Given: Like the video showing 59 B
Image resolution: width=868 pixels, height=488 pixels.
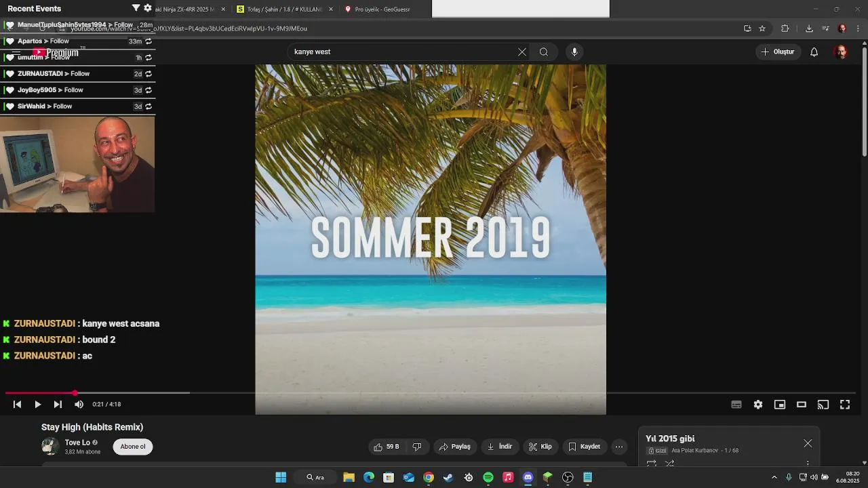Looking at the screenshot, I should click(x=387, y=447).
